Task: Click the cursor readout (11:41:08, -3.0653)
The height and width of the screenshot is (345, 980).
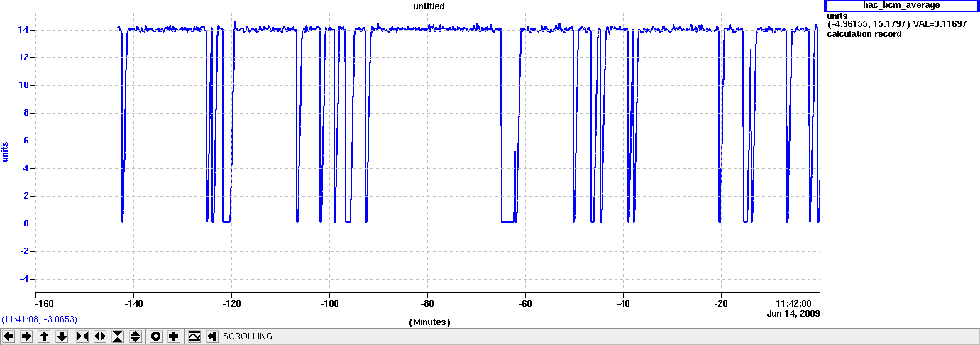Action: [40, 319]
